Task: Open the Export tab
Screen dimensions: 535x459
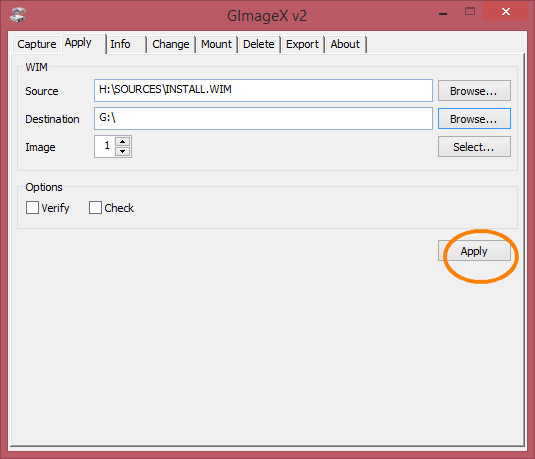Action: pos(302,44)
